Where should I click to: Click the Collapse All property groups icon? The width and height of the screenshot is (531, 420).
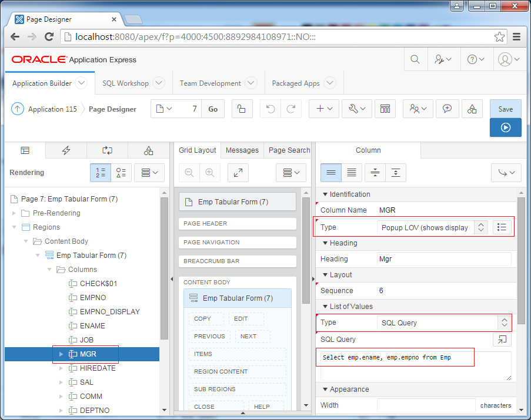[x=375, y=173]
